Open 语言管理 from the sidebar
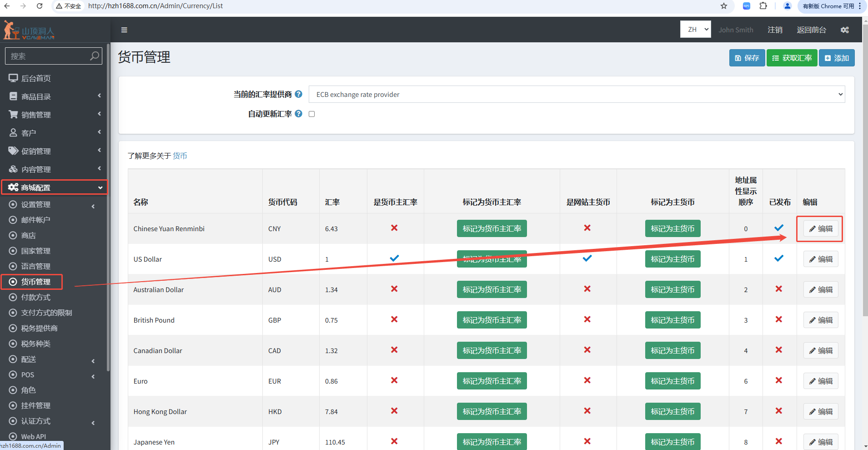The height and width of the screenshot is (450, 868). tap(35, 266)
